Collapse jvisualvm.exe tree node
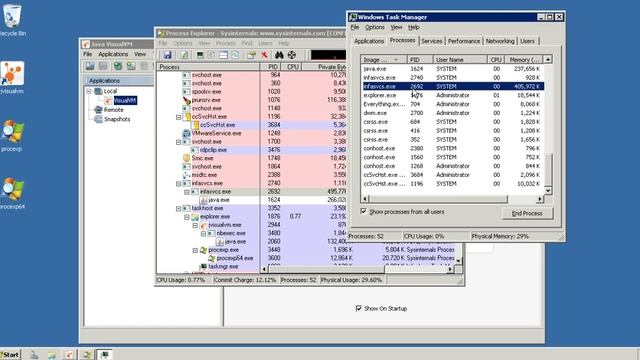 pos(195,225)
